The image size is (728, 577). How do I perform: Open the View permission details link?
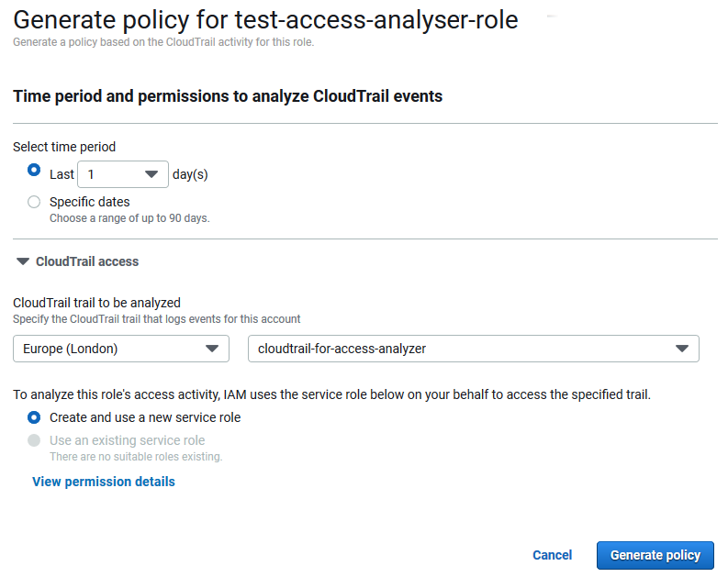(104, 482)
